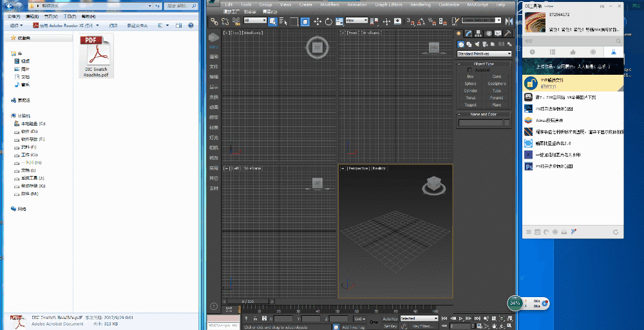Open the Rendering menu
This screenshot has height=330, width=644.
[x=421, y=5]
